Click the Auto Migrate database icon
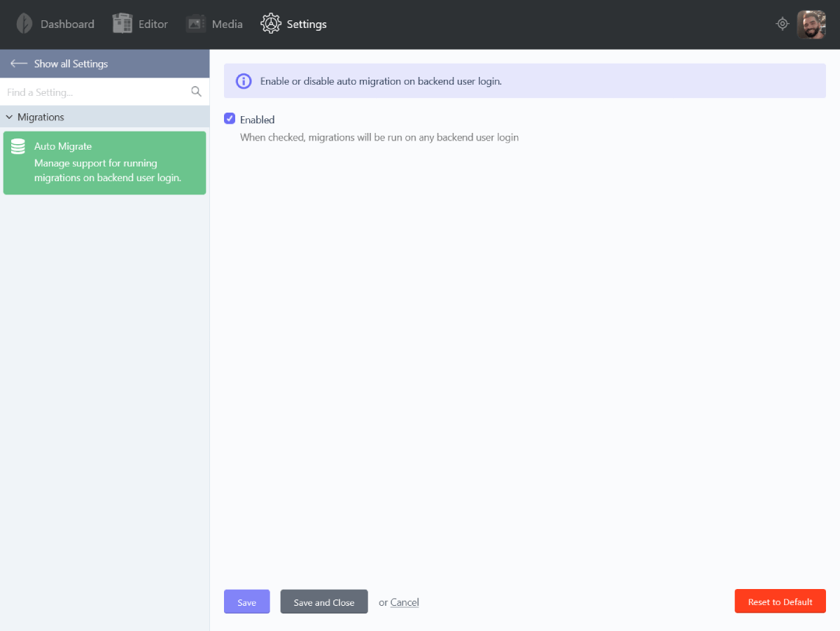Screen dimensions: 840x631 [x=18, y=146]
